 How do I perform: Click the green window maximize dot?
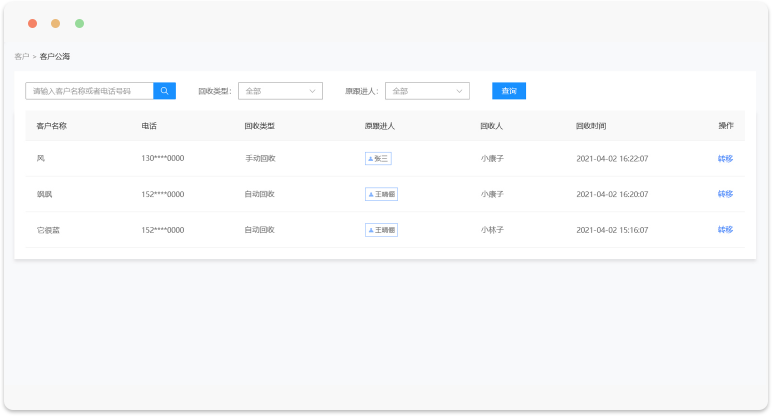(79, 23)
